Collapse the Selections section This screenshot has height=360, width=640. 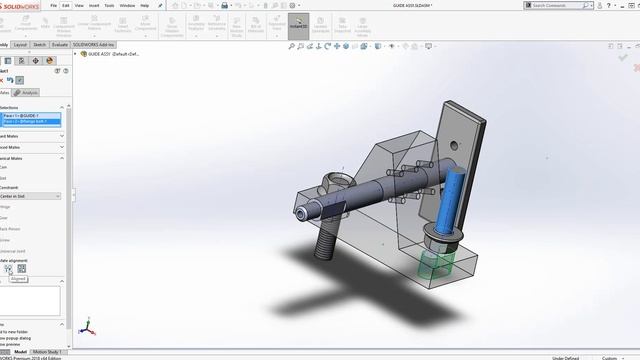(62, 108)
